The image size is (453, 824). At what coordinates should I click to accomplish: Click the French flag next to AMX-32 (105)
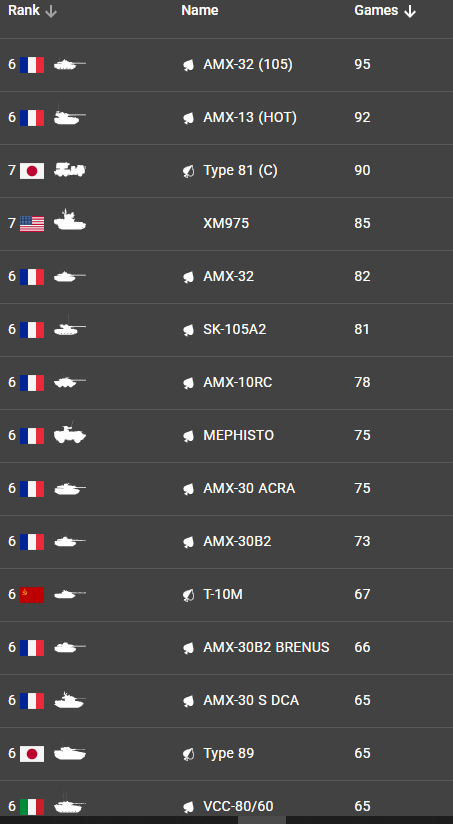click(32, 65)
